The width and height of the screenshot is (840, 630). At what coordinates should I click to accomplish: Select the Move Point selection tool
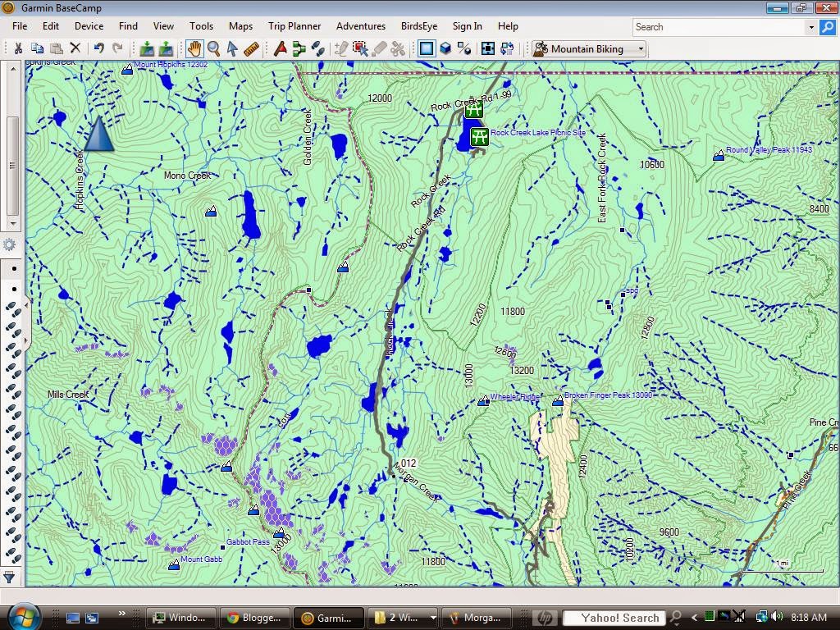point(360,48)
